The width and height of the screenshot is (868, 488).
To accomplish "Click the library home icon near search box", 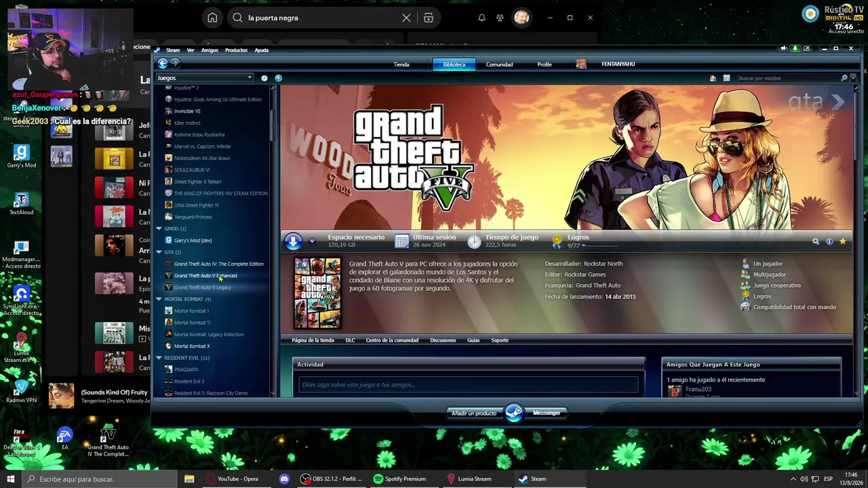I will 713,78.
